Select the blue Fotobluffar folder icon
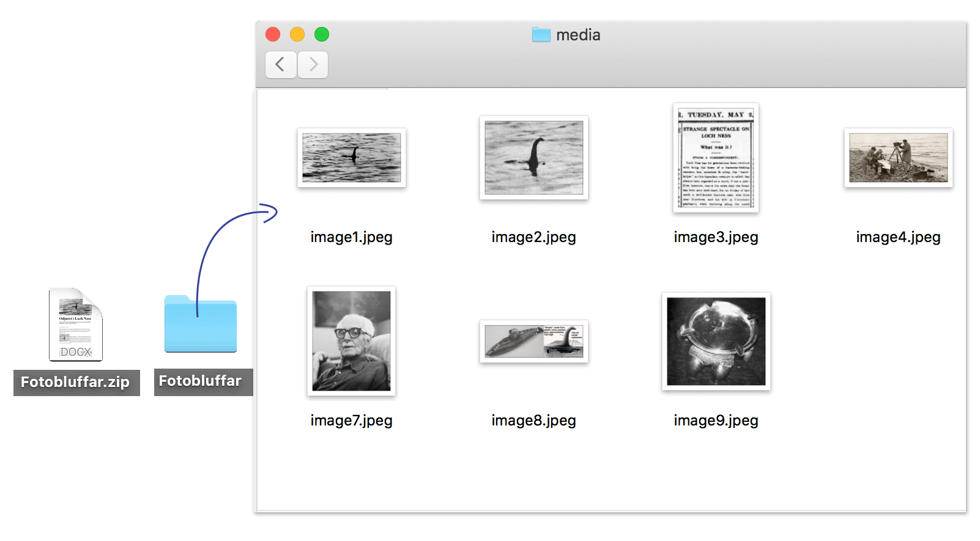 201,325
